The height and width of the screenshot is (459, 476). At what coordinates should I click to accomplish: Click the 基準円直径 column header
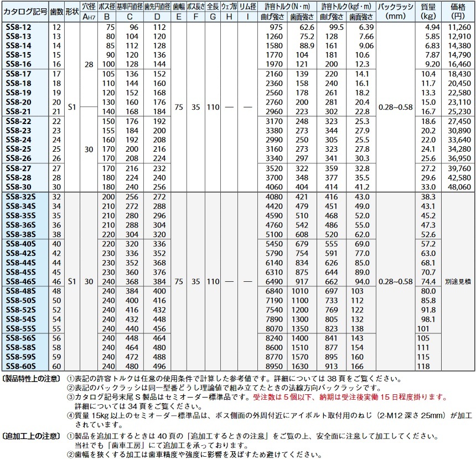(130, 7)
